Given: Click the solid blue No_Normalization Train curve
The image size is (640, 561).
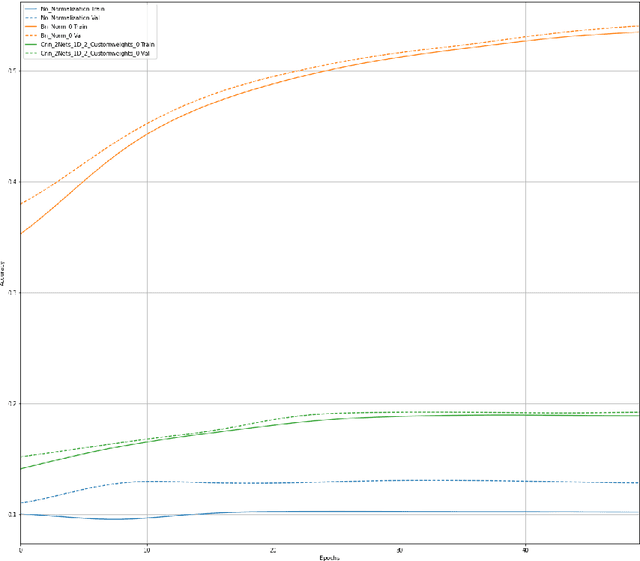Looking at the screenshot, I should coord(300,512).
